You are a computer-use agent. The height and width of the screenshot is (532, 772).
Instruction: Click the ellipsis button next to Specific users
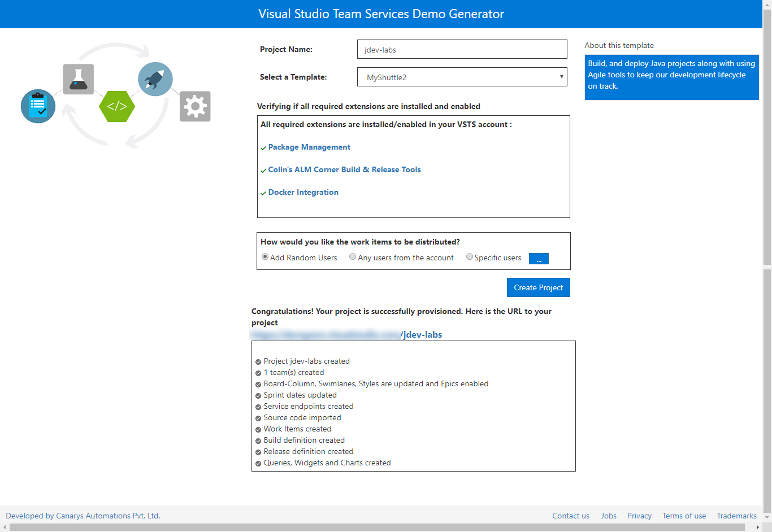539,258
